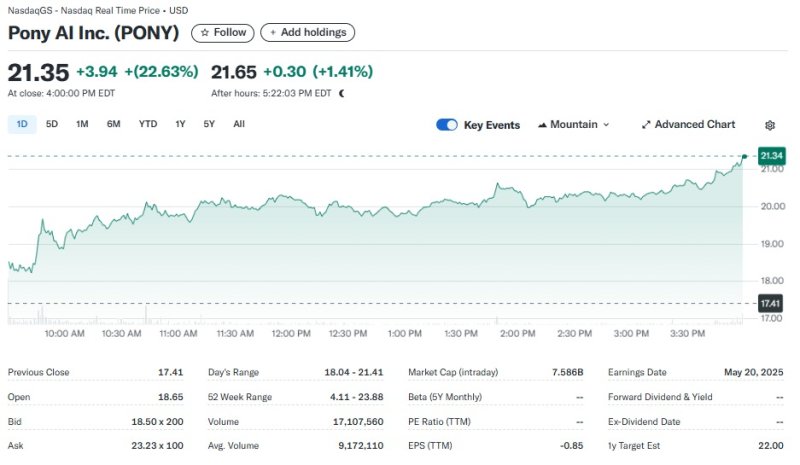The image size is (800, 465).
Task: Click the closing price 21.35
Action: tap(38, 72)
